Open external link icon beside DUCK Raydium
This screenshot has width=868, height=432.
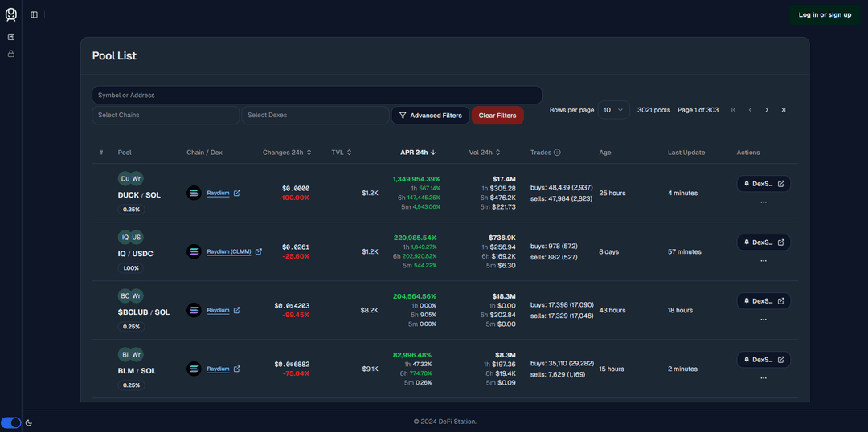(x=237, y=193)
